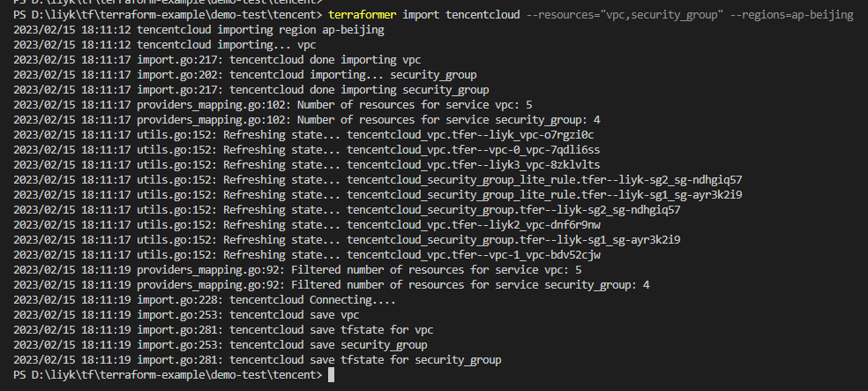The width and height of the screenshot is (868, 391).
Task: Click the blinking cursor at the final prompt
Action: [x=331, y=375]
